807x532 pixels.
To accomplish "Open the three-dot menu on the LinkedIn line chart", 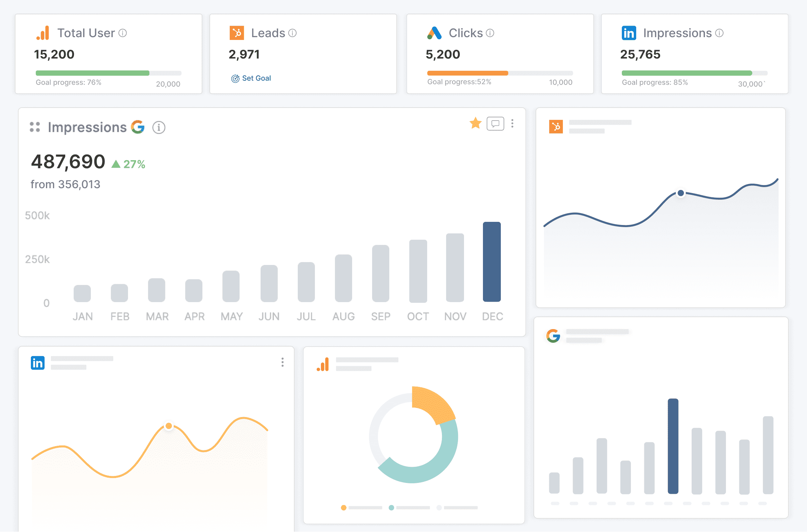I will [x=283, y=362].
